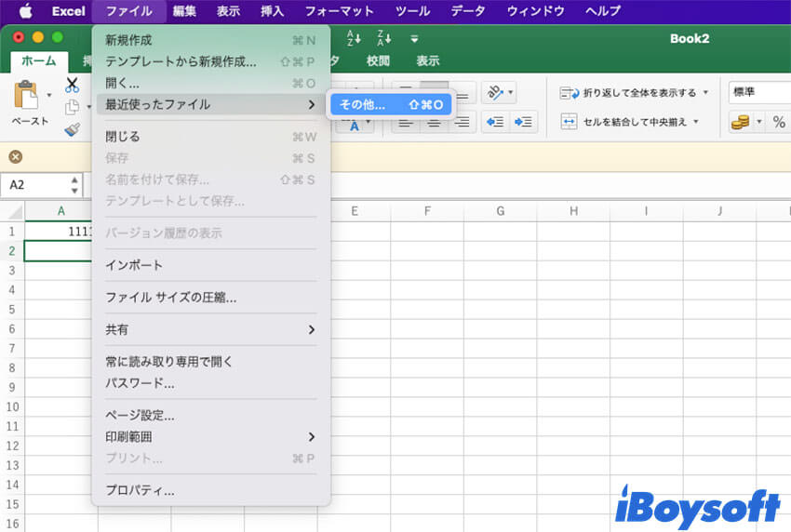Open the currency format dropdown arrow
This screenshot has width=791, height=532.
coord(759,122)
